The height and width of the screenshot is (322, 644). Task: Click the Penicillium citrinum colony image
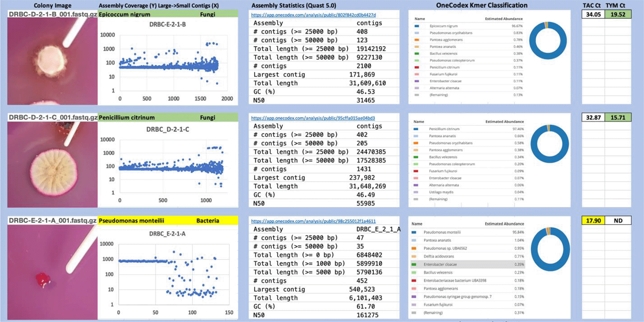[52, 164]
